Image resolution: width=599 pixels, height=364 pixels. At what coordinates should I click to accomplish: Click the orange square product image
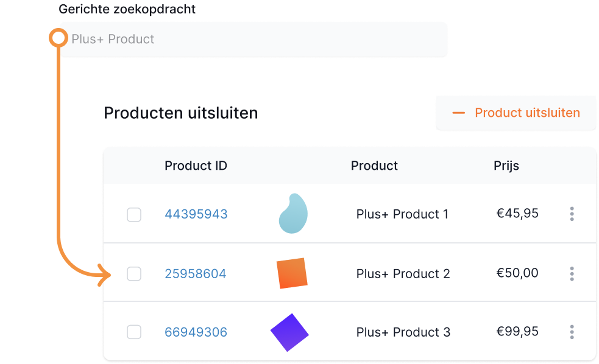[x=292, y=273]
